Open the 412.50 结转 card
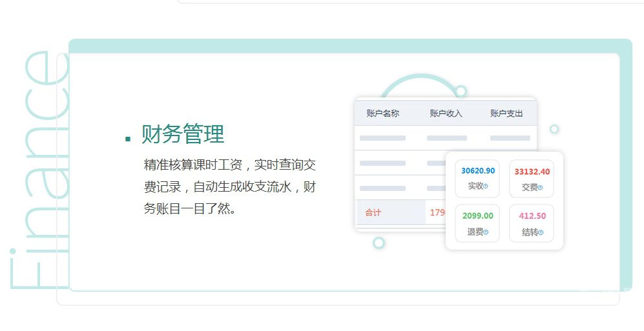The width and height of the screenshot is (644, 331). 532,223
